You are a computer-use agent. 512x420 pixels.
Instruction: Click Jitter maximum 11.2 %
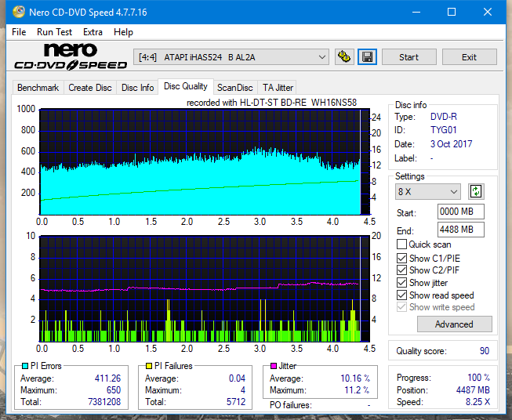click(x=357, y=390)
